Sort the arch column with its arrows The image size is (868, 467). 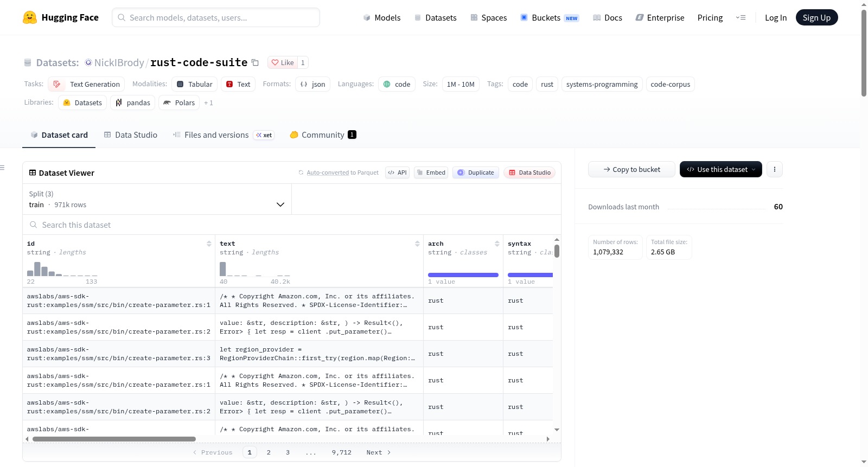497,244
